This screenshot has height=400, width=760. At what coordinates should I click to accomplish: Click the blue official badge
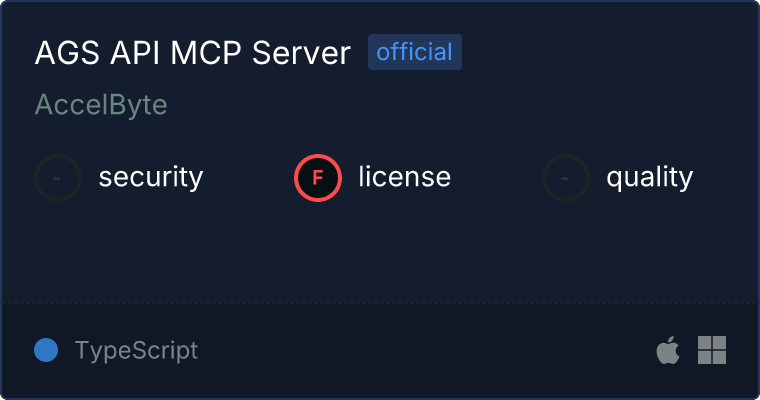(x=415, y=52)
